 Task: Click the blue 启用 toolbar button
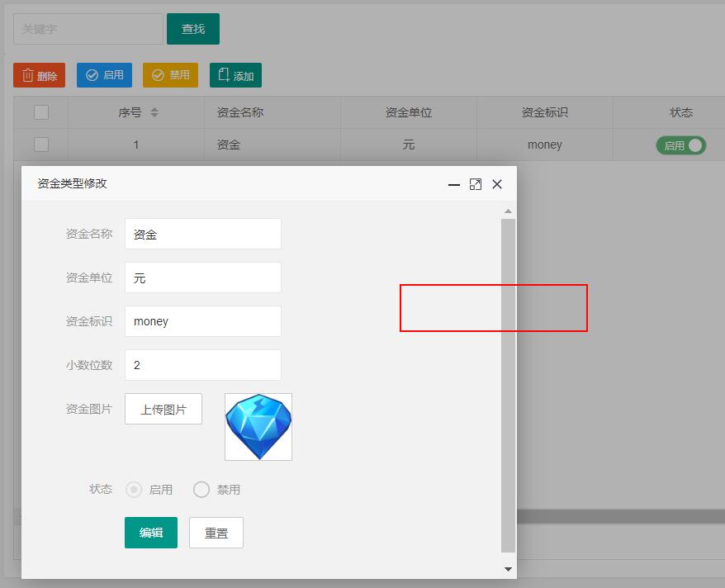[105, 75]
